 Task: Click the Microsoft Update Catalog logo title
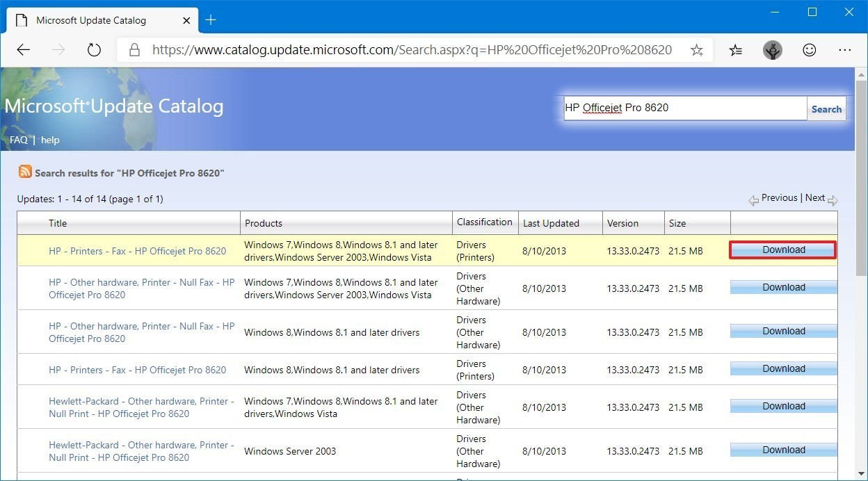click(x=114, y=106)
